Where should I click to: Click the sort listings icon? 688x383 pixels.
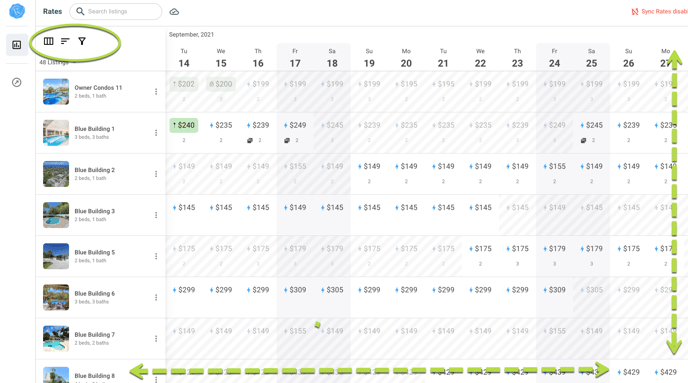65,41
